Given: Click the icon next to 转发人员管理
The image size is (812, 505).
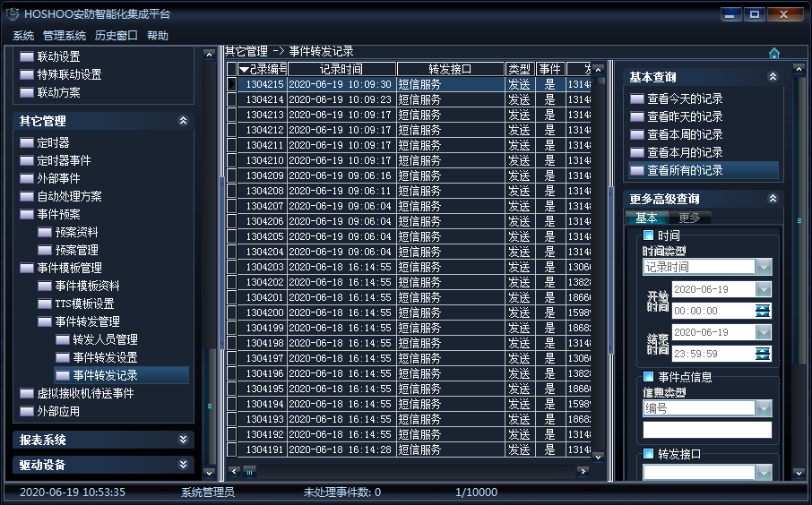Looking at the screenshot, I should pyautogui.click(x=63, y=340).
